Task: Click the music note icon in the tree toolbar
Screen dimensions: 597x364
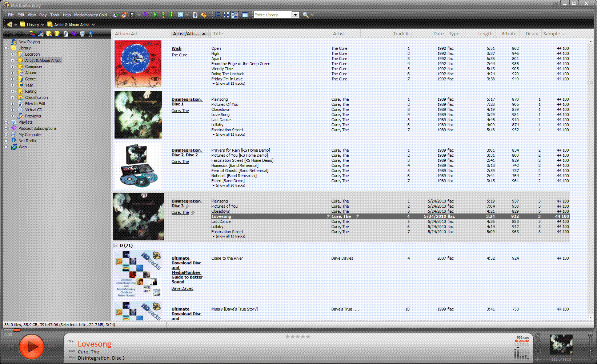Action: pyautogui.click(x=41, y=34)
